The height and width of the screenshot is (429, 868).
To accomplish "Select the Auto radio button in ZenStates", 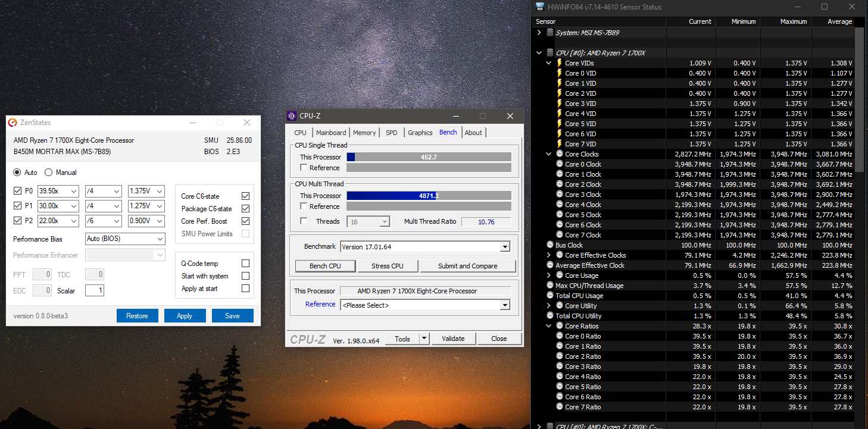I will pos(17,173).
